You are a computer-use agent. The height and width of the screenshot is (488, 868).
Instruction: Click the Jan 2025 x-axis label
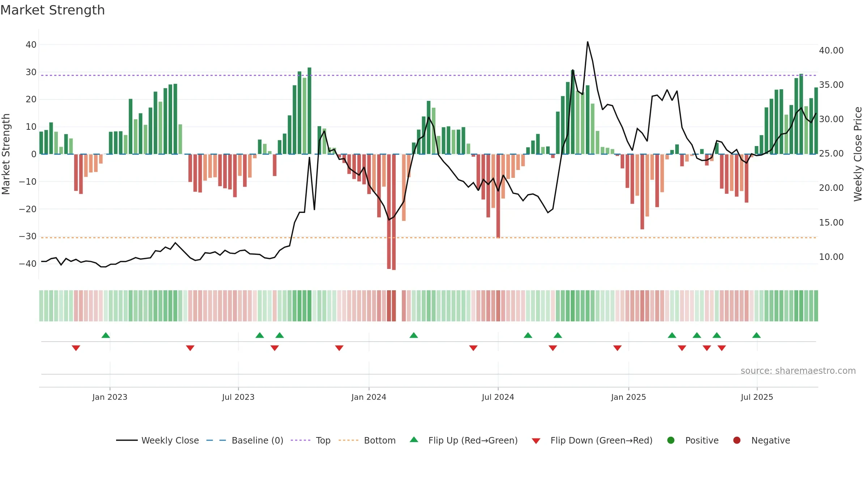point(629,397)
